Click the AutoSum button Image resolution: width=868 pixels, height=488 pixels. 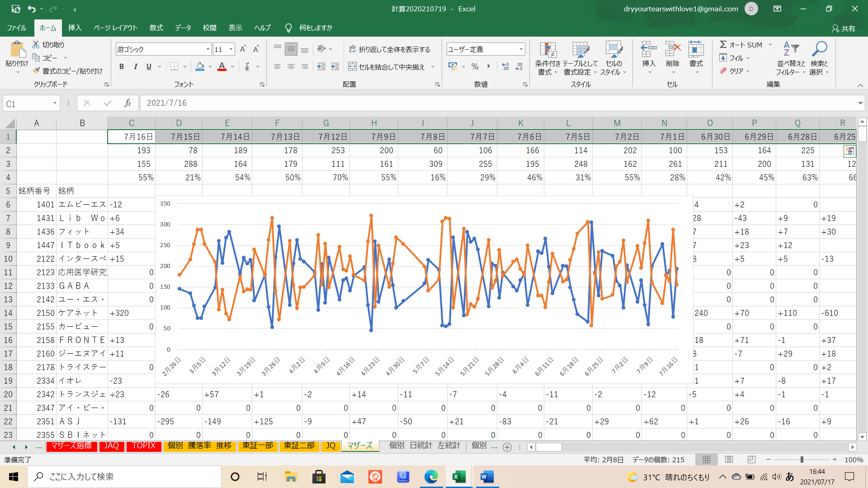click(741, 45)
